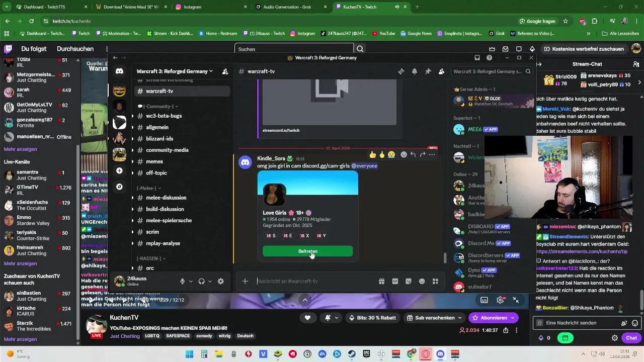Viewport: 644px width, 362px height.
Task: Toggle Discord member list icon
Action: tap(441, 71)
